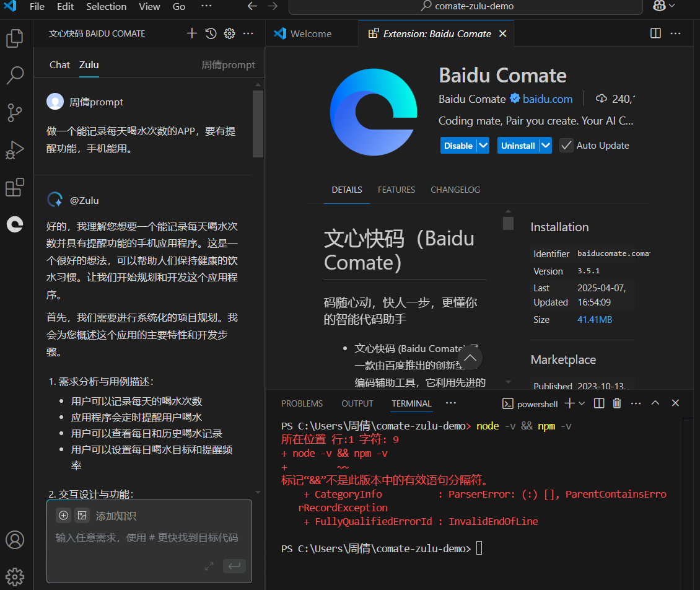This screenshot has height=590, width=700.
Task: Click the 周倩prompt label at chat top right
Action: click(228, 65)
